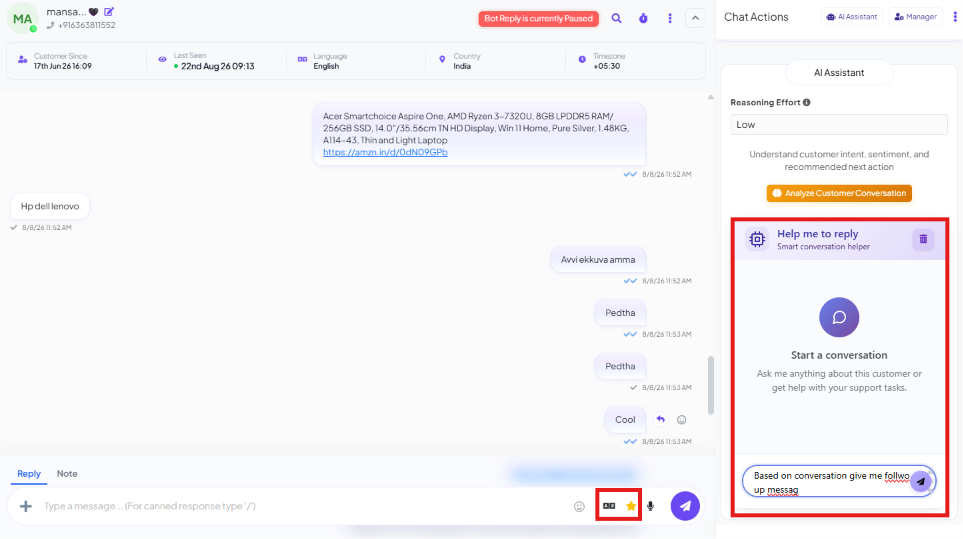Open the Reasoning Effort Low dropdown

coord(839,125)
